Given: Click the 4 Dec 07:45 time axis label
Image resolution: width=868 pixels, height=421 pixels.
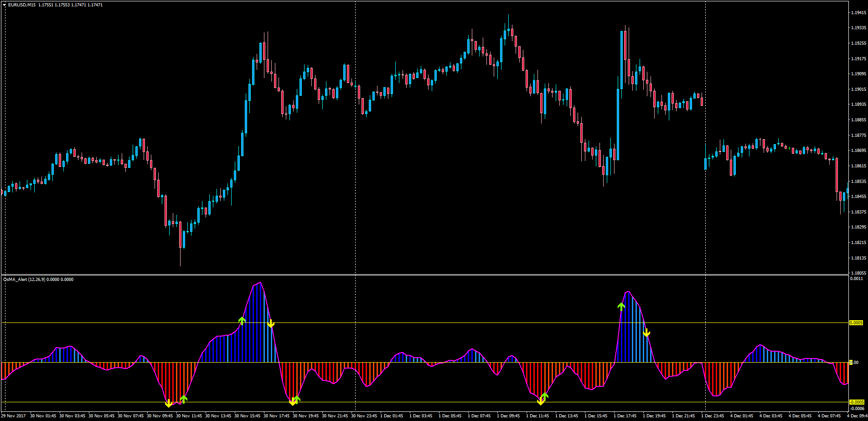Looking at the screenshot, I should point(829,416).
